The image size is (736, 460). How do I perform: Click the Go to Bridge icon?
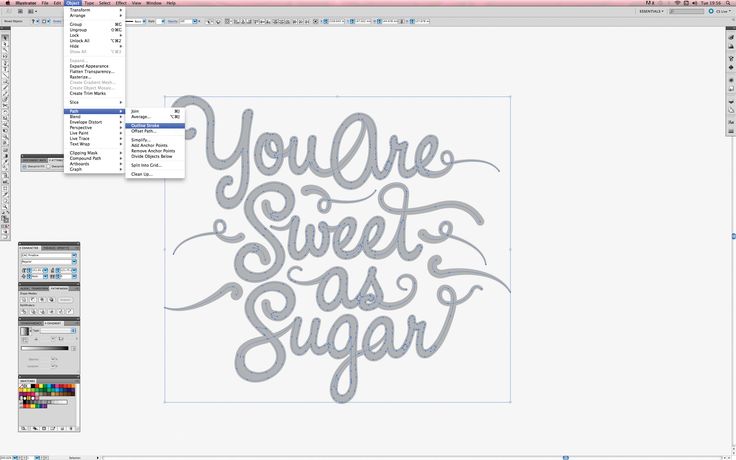21,11
